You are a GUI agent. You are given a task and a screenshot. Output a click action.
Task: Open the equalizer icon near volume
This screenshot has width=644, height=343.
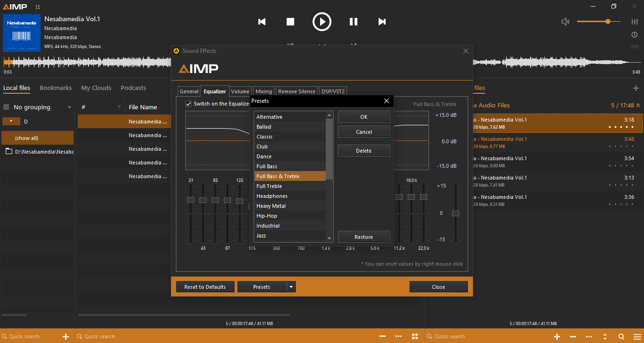[635, 22]
